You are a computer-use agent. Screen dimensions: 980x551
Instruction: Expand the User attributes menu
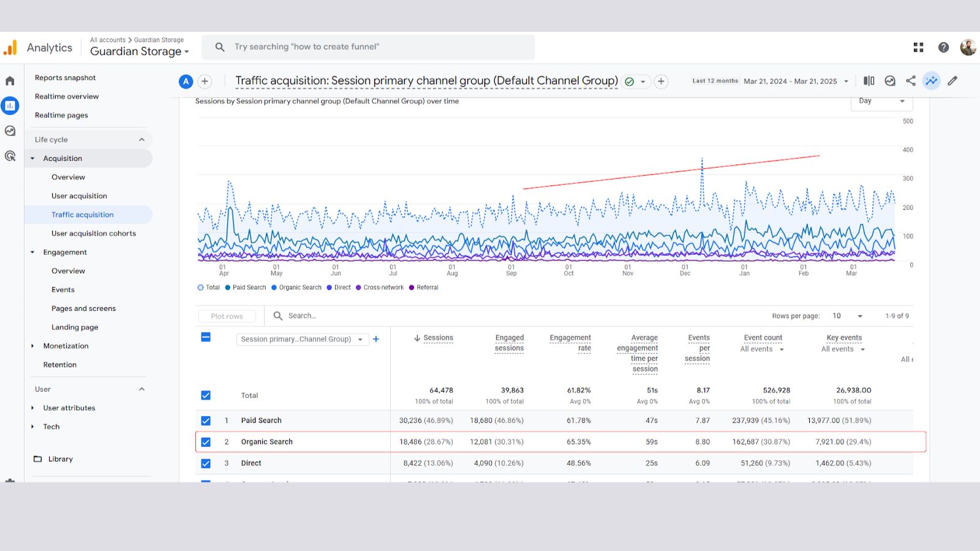click(x=32, y=408)
